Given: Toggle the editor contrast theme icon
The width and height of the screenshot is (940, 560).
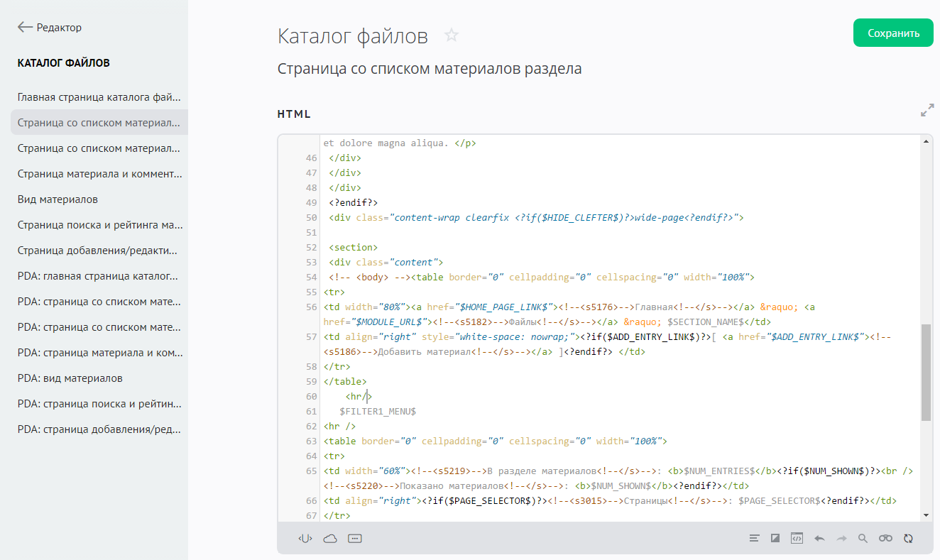Looking at the screenshot, I should pos(775,539).
